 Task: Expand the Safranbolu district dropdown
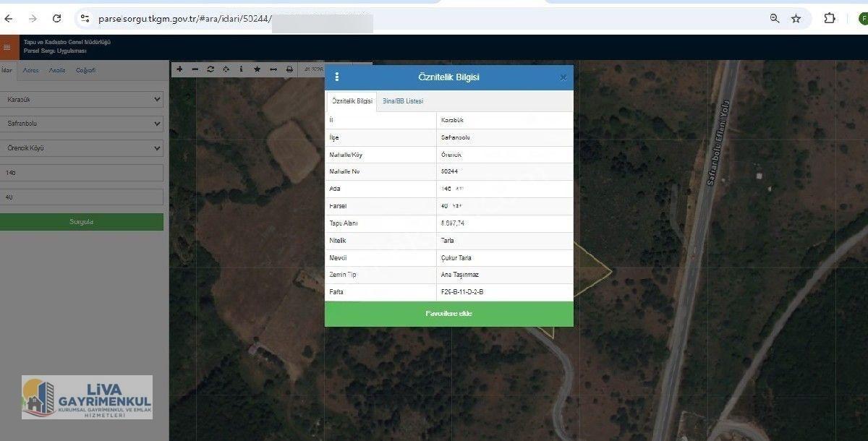[x=82, y=124]
